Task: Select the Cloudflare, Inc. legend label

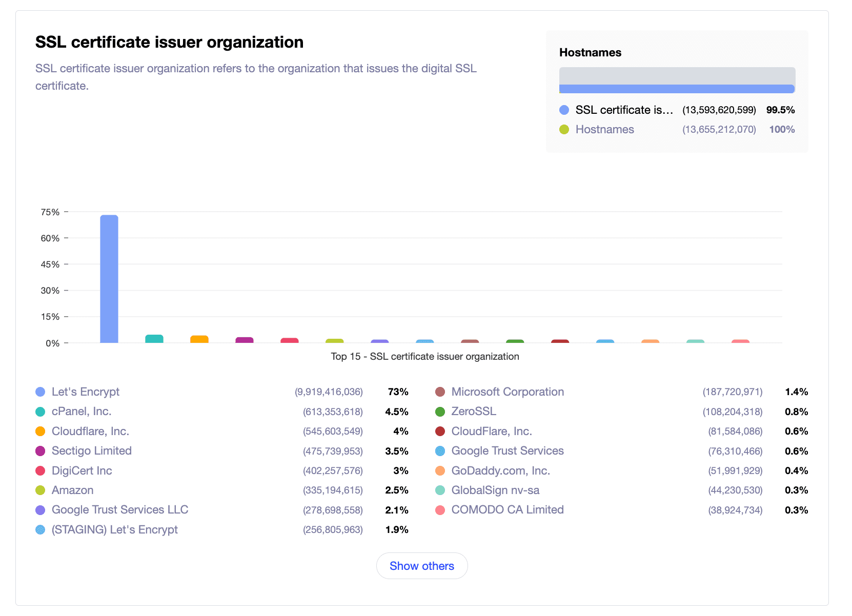Action: tap(90, 432)
